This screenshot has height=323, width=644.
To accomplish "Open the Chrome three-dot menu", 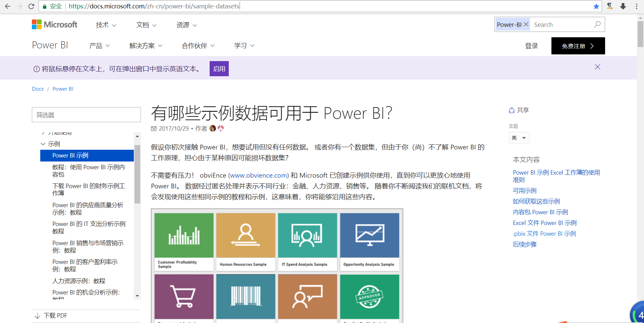I will 636,6.
